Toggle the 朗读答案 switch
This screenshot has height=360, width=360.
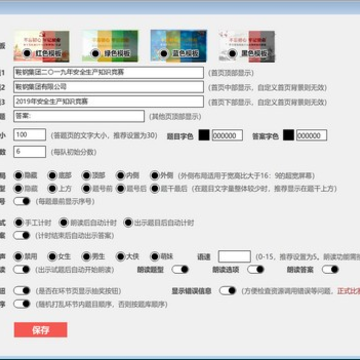330,269
